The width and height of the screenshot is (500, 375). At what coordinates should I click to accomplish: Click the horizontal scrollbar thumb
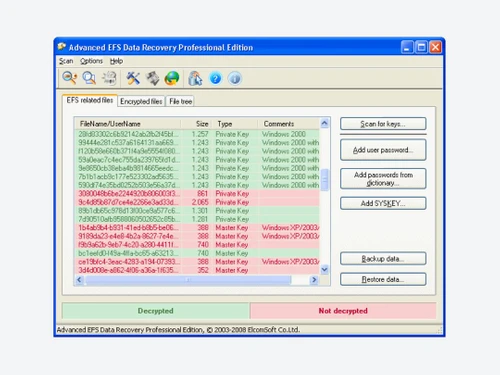pyautogui.click(x=188, y=280)
